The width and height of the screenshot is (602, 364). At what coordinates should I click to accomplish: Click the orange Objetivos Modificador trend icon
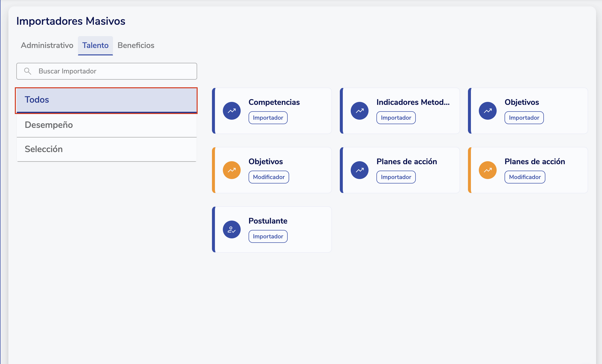[232, 170]
